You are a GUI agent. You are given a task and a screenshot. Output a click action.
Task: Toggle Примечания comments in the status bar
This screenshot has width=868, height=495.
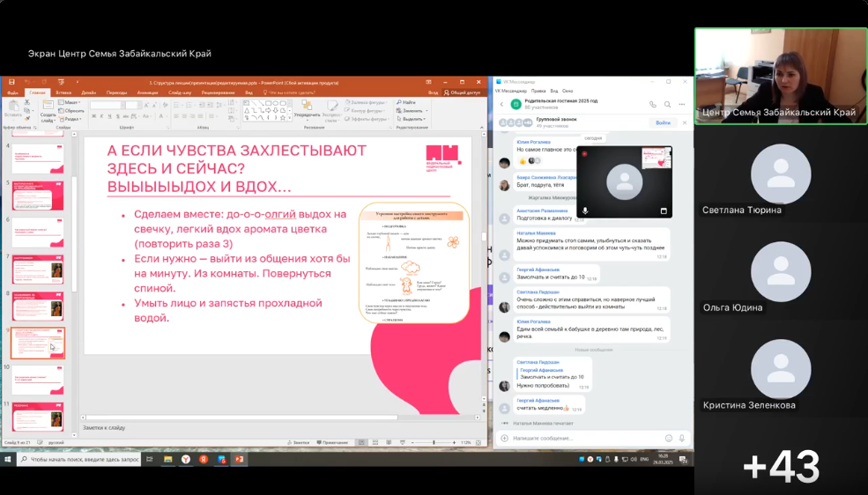point(334,442)
